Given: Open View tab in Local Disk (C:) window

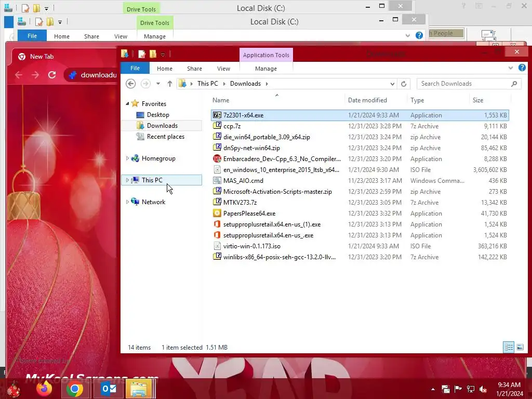Looking at the screenshot, I should pos(121,36).
